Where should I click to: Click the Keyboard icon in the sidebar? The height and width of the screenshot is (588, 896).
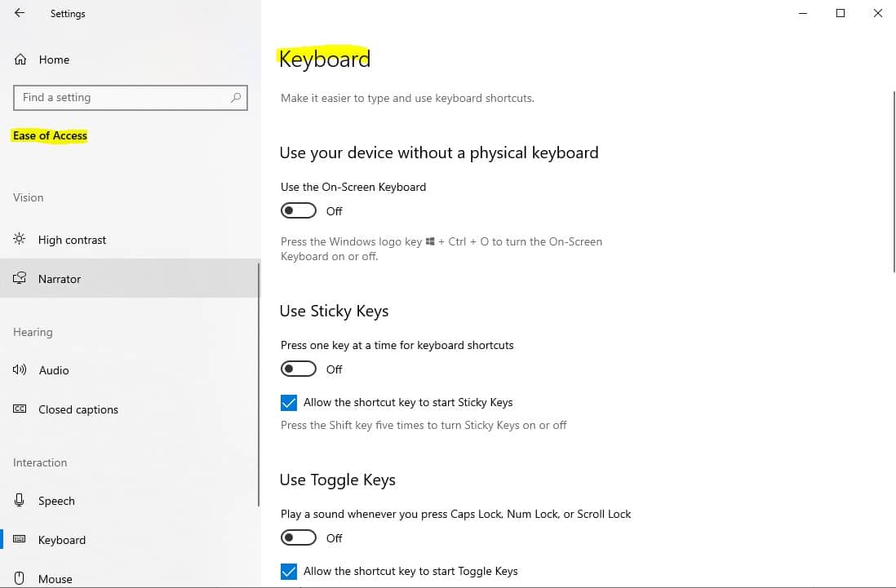click(20, 539)
